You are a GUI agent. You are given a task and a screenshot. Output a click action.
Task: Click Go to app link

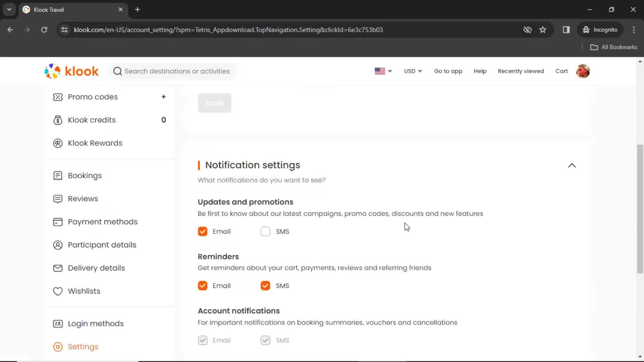tap(448, 71)
